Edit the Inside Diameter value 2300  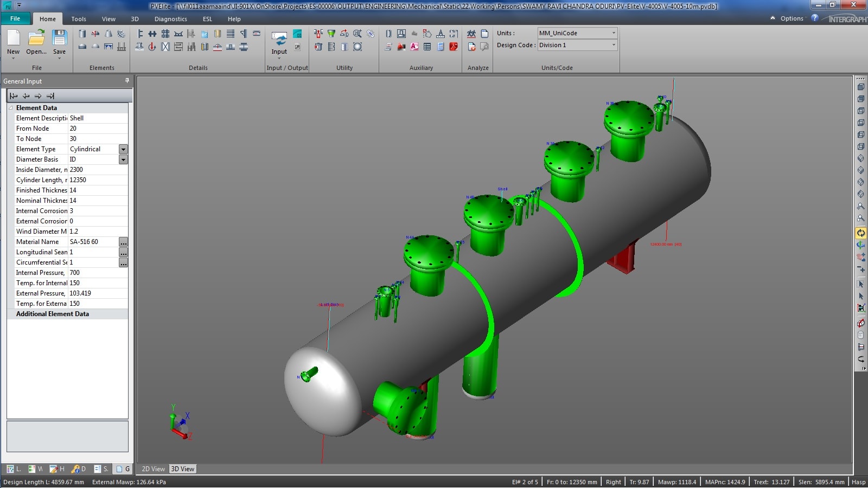pos(98,170)
